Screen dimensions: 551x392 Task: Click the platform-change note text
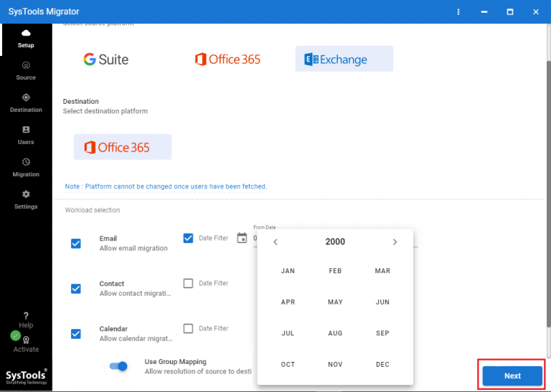166,186
